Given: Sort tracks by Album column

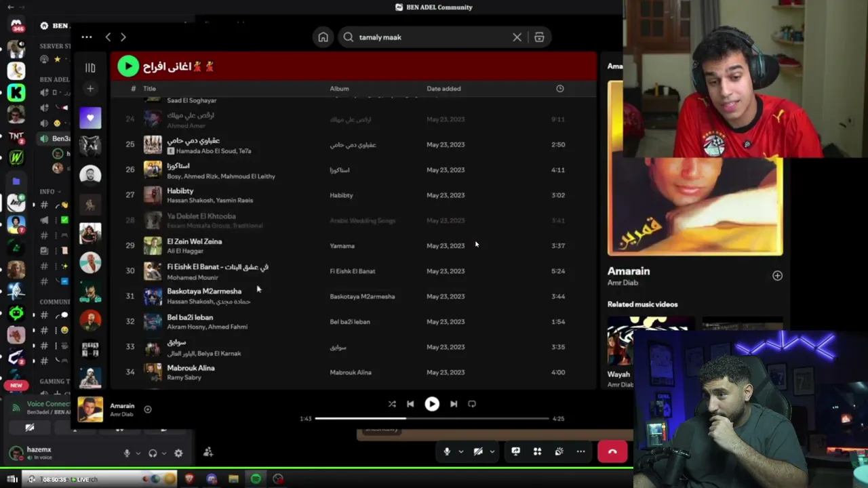Looking at the screenshot, I should click(339, 89).
